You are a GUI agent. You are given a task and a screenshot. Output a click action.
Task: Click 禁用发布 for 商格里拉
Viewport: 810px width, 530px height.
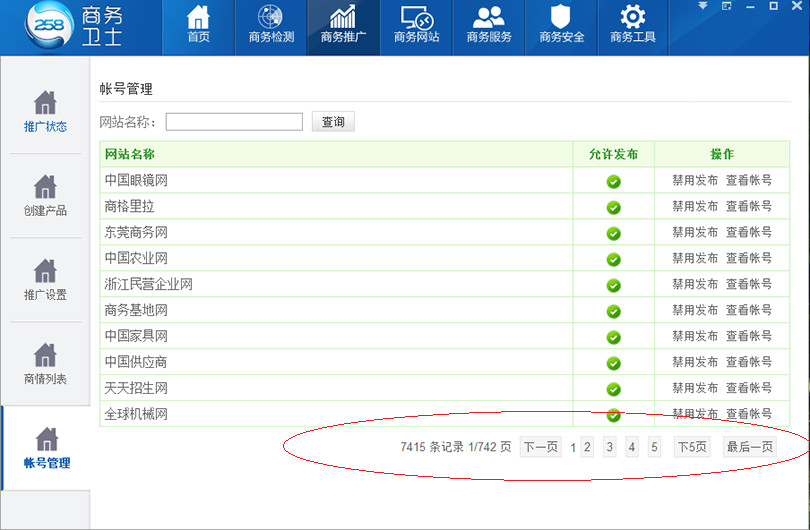[x=695, y=206]
